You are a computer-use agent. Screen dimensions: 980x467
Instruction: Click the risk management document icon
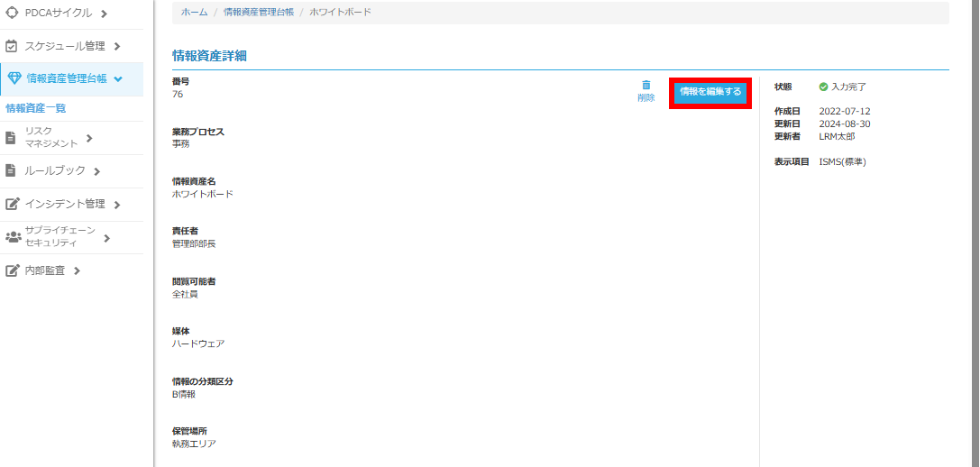[12, 137]
